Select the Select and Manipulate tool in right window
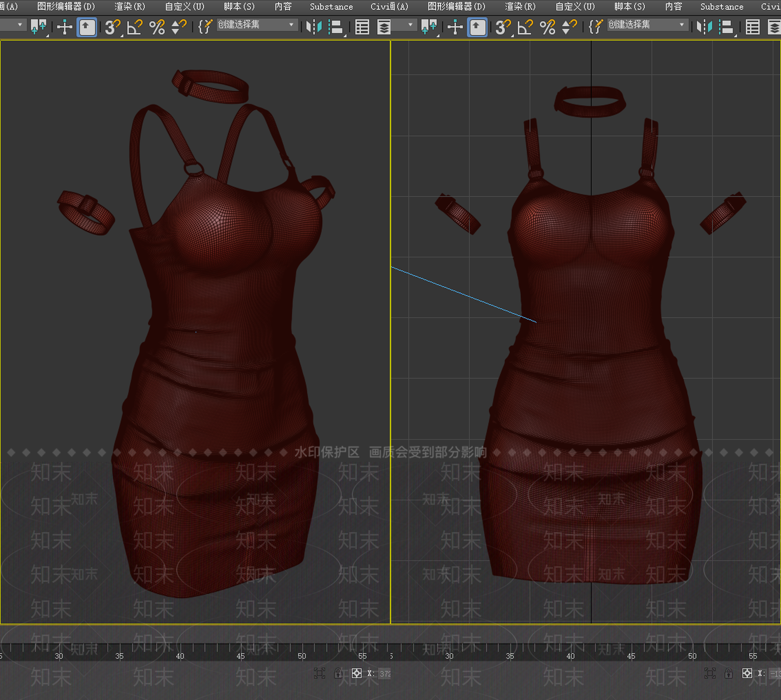This screenshot has width=781, height=700. point(455,27)
